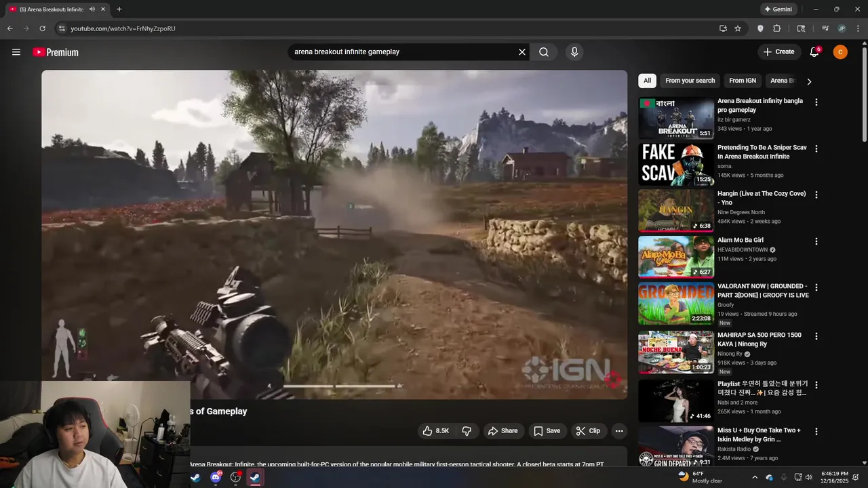Open the YouTube account avatar menu

click(x=840, y=52)
